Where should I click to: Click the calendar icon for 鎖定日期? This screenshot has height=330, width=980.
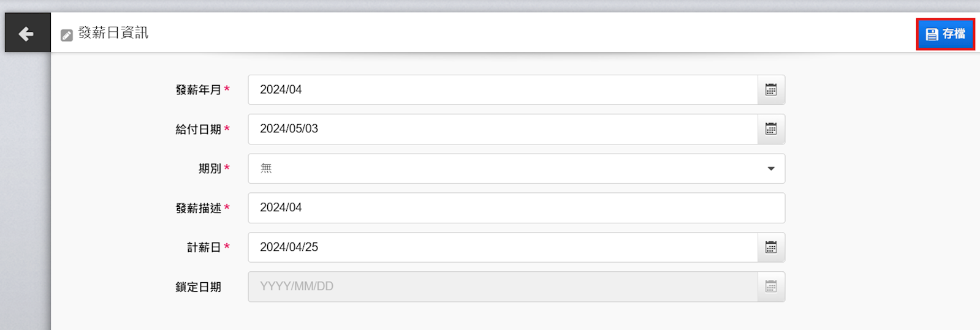tap(771, 287)
